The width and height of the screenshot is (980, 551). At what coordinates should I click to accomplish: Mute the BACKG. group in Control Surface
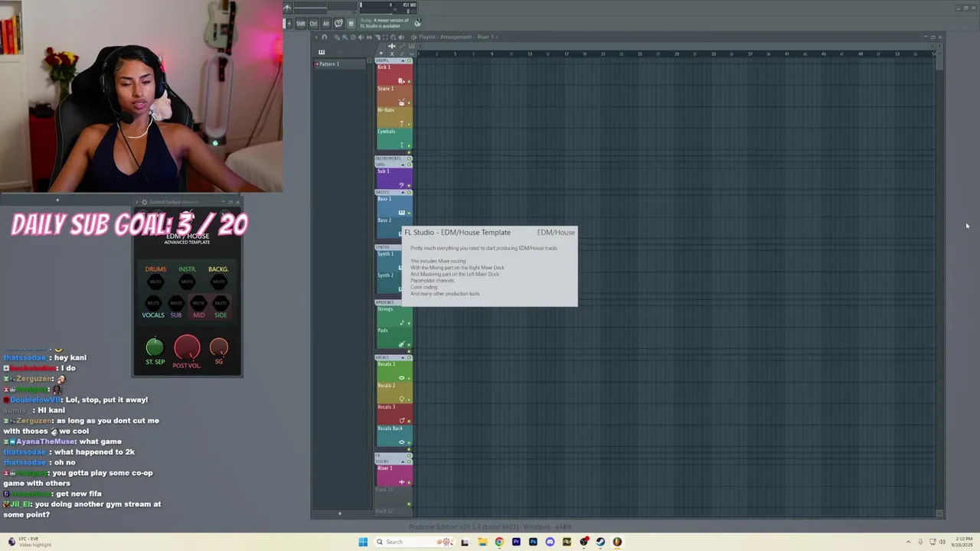point(218,282)
